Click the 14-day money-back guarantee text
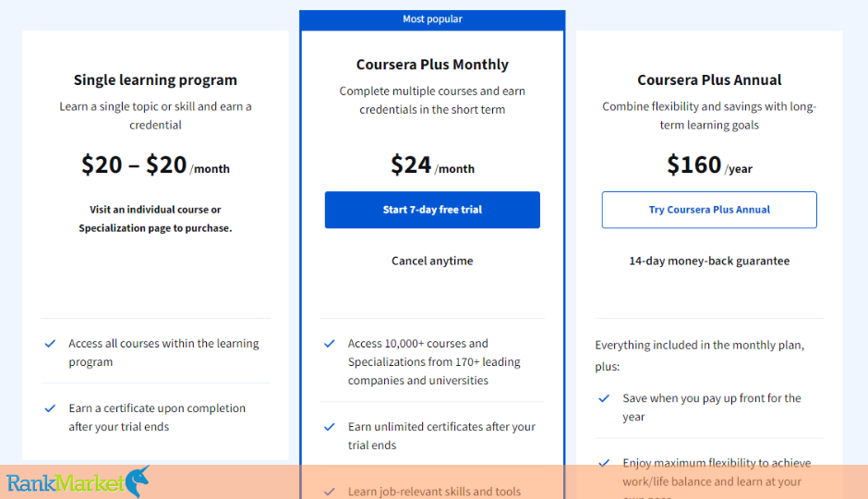This screenshot has height=499, width=868. [709, 261]
